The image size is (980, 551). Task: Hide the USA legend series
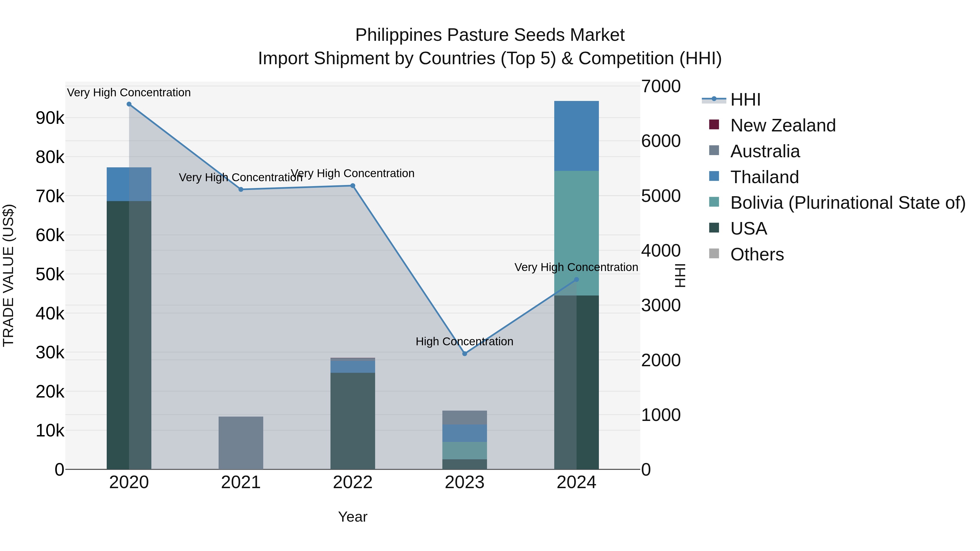[x=738, y=229]
